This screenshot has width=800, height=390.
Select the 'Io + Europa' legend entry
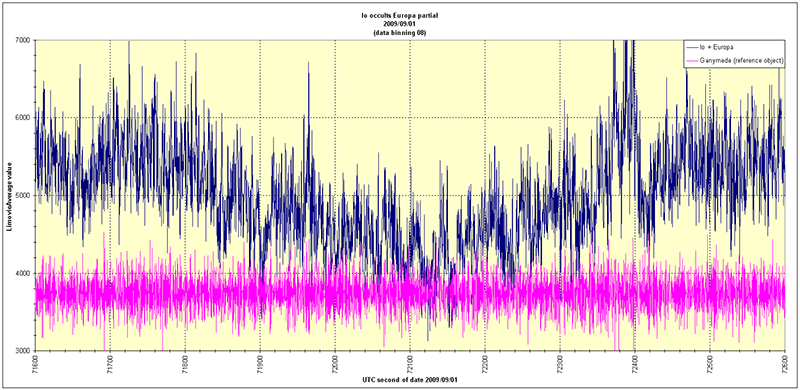[717, 47]
